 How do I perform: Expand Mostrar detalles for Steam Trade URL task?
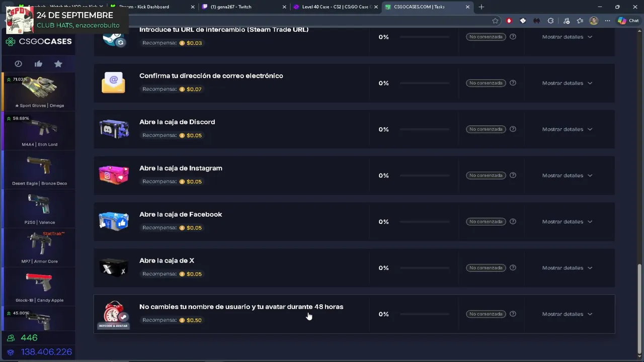click(567, 37)
